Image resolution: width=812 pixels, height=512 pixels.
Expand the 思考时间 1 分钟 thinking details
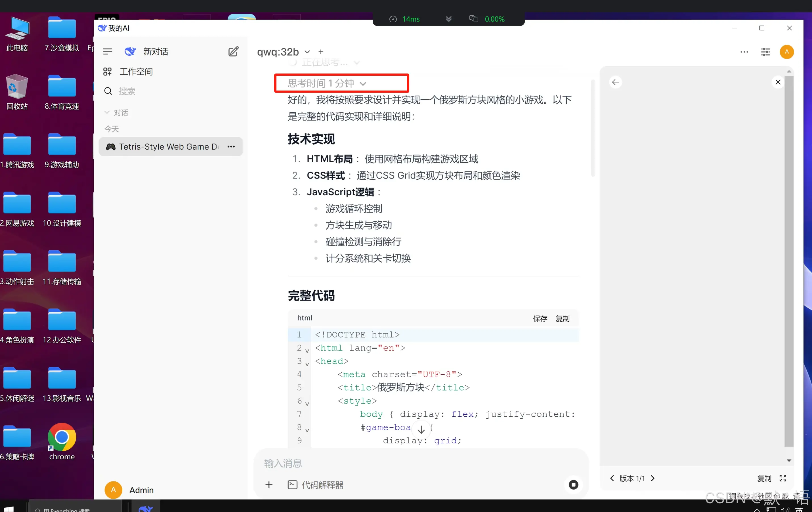tap(363, 83)
